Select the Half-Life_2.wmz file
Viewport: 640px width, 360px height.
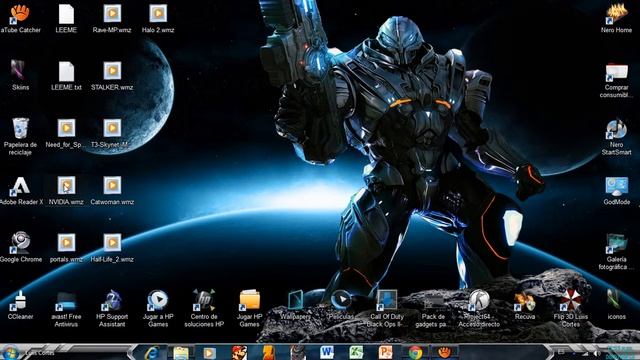coord(112,248)
